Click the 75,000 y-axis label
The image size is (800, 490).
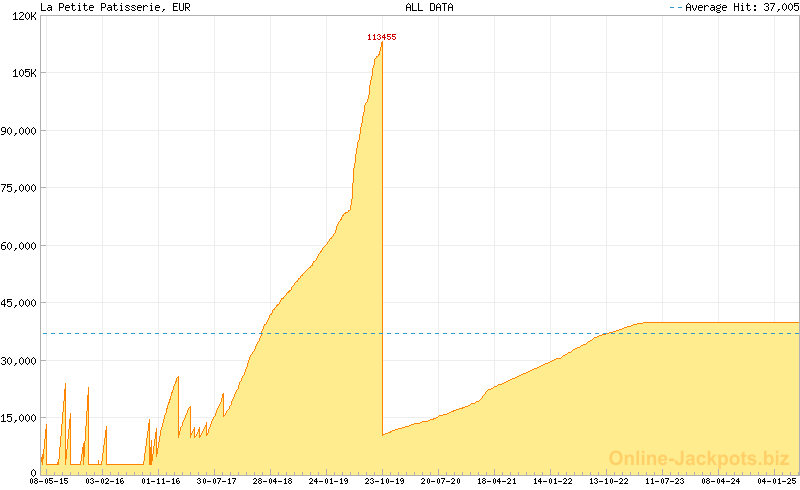[18, 188]
